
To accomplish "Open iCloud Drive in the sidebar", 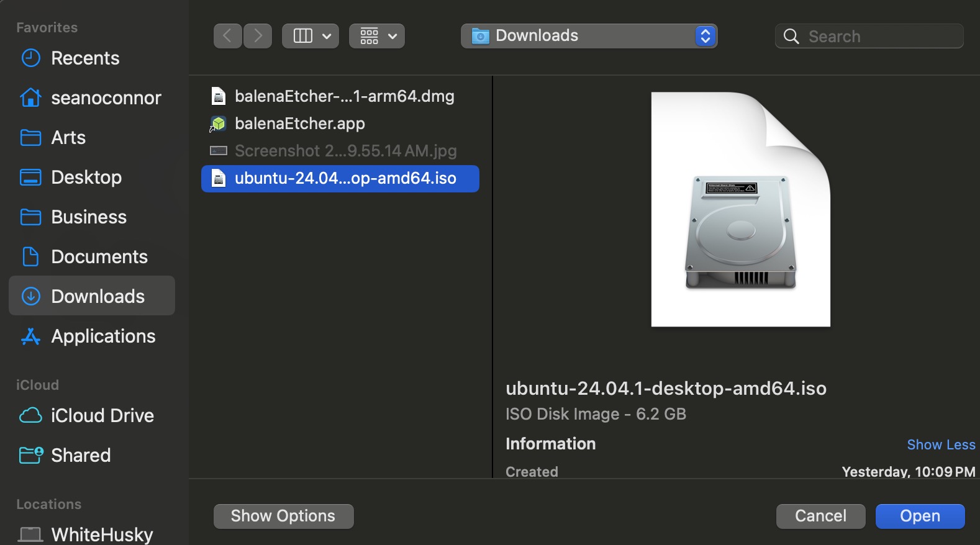I will click(92, 416).
